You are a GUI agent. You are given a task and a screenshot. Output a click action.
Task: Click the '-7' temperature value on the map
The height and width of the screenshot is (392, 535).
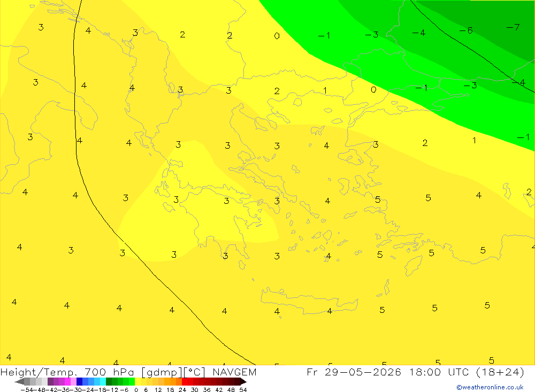coord(513,27)
